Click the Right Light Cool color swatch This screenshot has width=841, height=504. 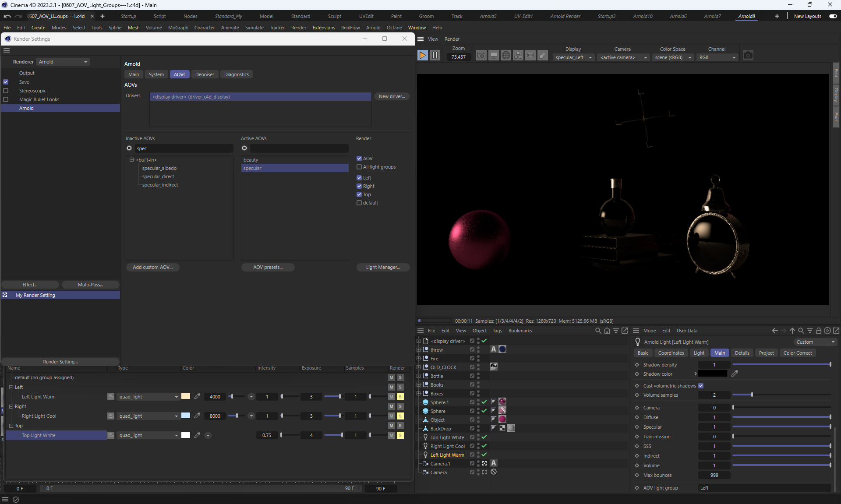(x=186, y=416)
